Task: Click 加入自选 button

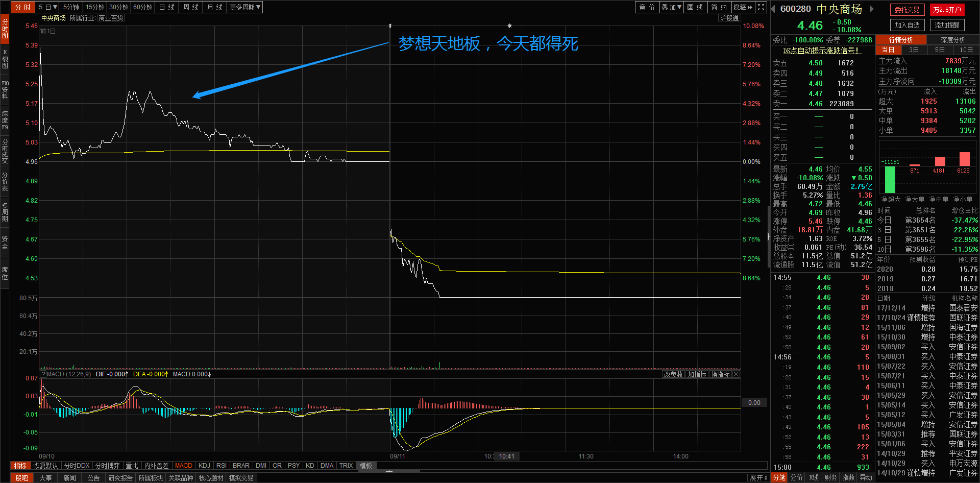Action: [x=907, y=25]
